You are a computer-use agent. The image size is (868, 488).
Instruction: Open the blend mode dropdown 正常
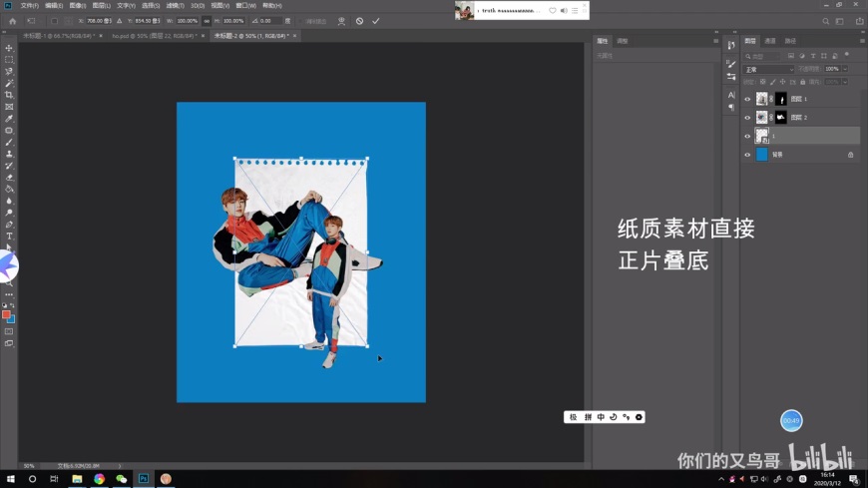[769, 69]
